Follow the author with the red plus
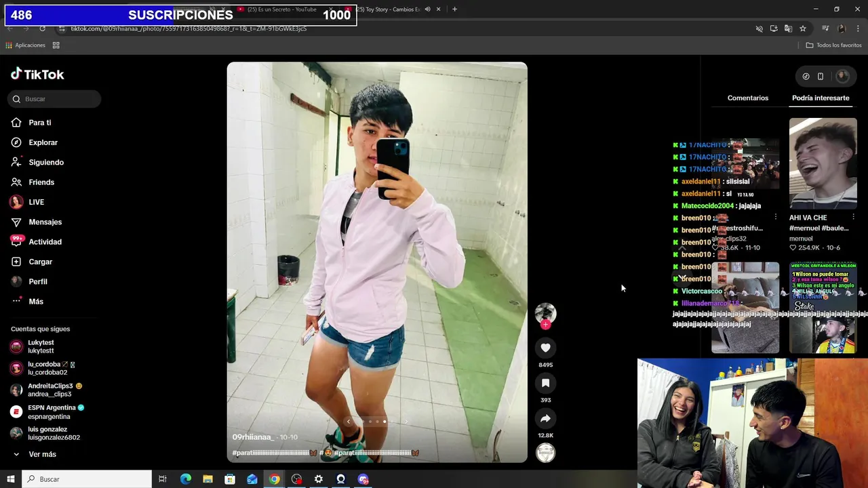868x488 pixels. point(545,325)
